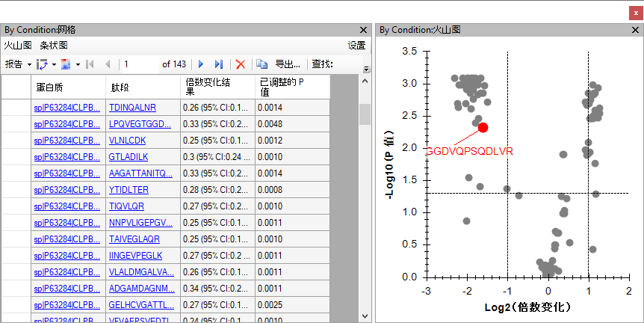Screen dimensions: 644x323
Task: Expand the heat-map icon dropdown arrow
Action: [x=78, y=64]
